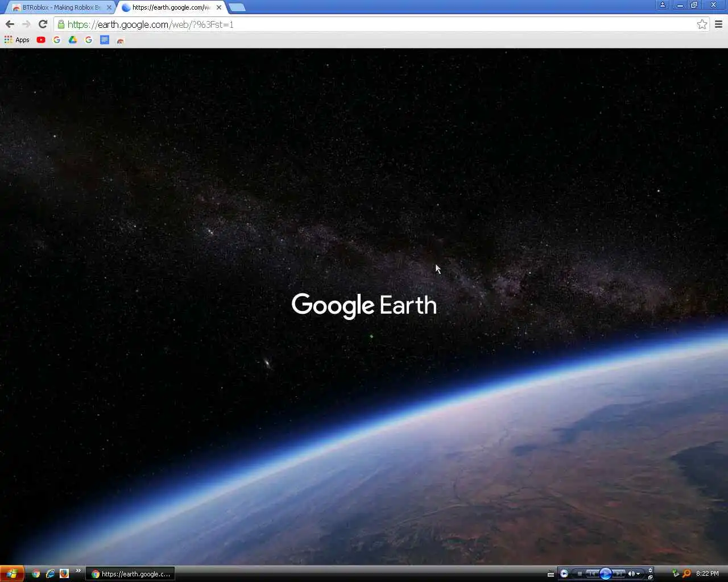
Task: Skip to previous track in Media Player
Action: click(592, 574)
